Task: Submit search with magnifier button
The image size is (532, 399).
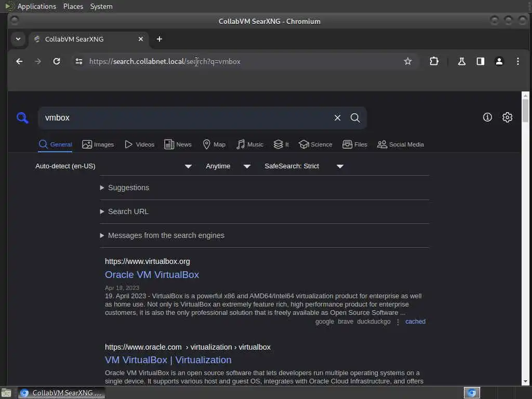Action: point(355,118)
